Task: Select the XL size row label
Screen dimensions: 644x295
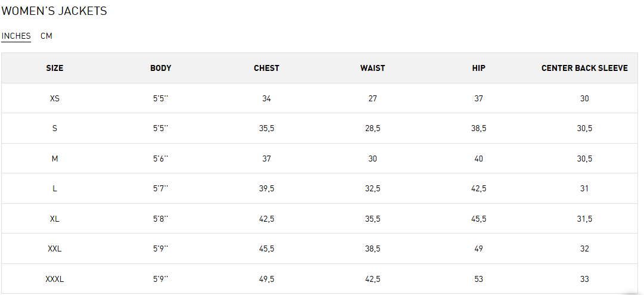Action: tap(55, 219)
